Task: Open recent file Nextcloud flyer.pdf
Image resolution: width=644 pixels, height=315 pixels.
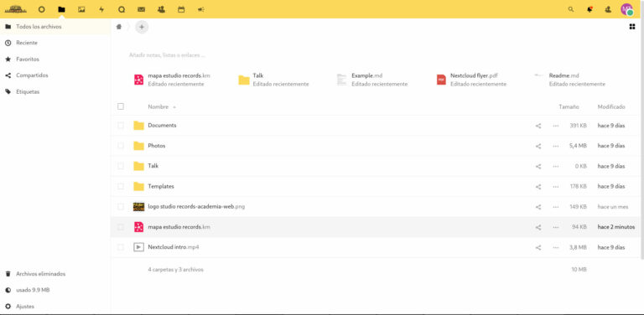Action: (471, 80)
